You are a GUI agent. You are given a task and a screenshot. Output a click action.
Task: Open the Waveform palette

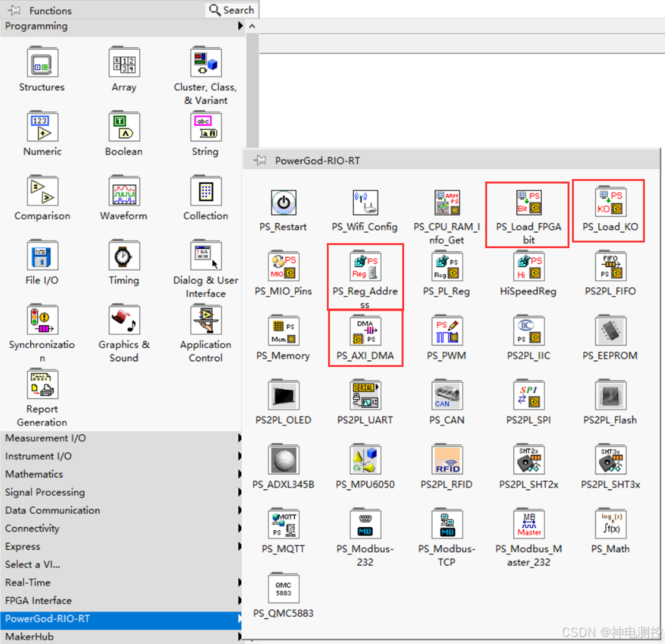(x=124, y=191)
